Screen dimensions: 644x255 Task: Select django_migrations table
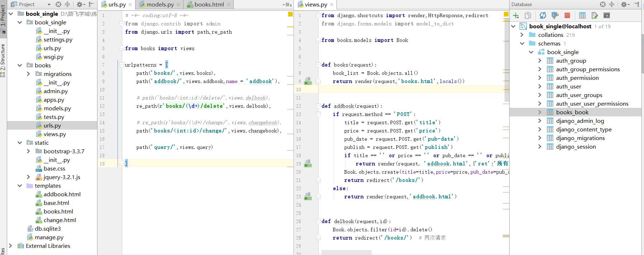[580, 138]
